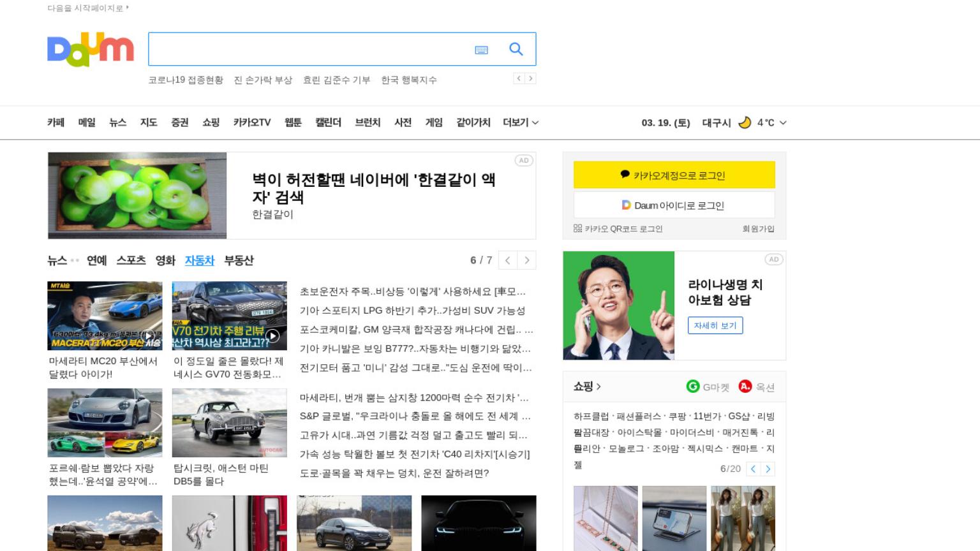
Task: Log in with 카카오계정 yellow button
Action: [x=674, y=175]
